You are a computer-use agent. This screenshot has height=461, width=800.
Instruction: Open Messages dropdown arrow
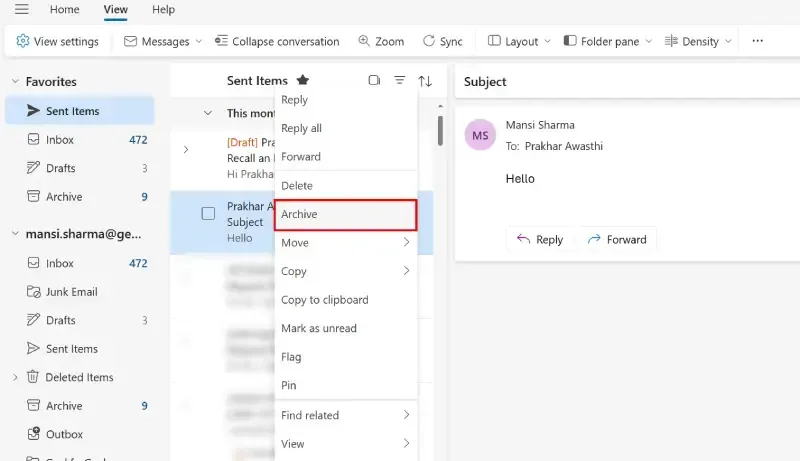(199, 41)
